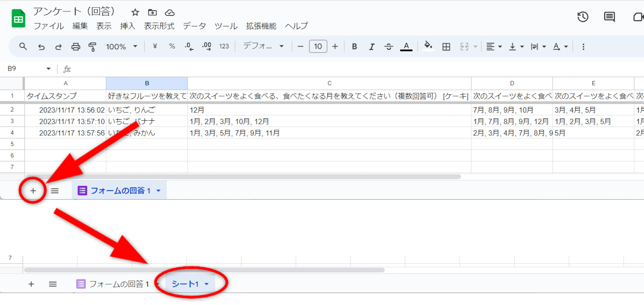644x305 pixels.
Task: Open the fill color paint bucket
Action: pos(428,46)
